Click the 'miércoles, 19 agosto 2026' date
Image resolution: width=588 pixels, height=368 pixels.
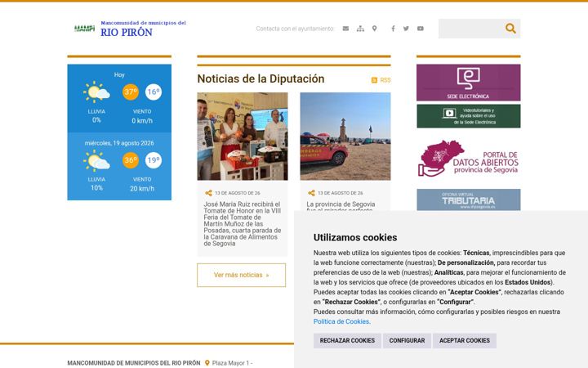tap(119, 143)
